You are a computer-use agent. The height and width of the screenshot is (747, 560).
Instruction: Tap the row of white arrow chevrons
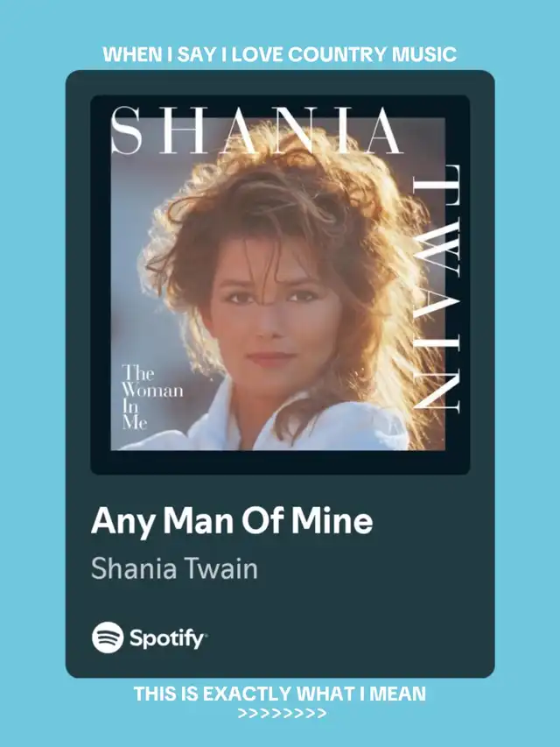(x=282, y=714)
